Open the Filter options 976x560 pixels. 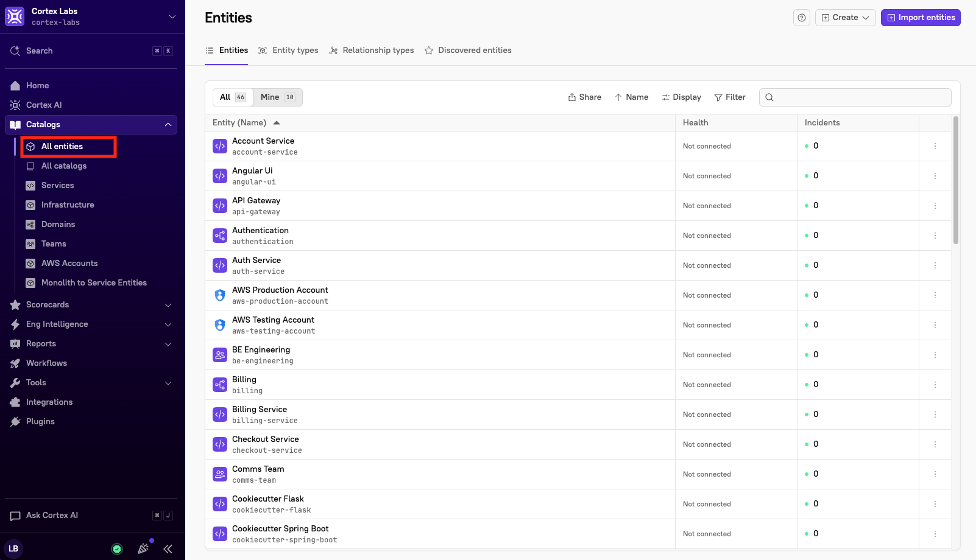730,97
